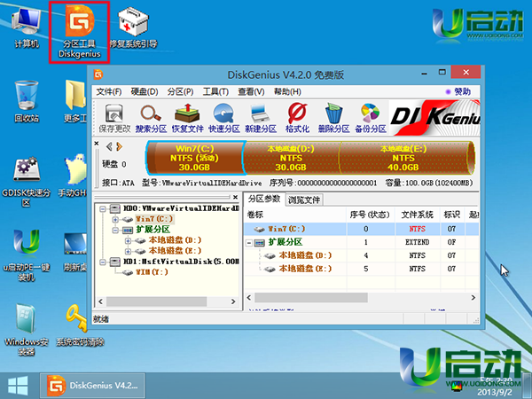Select the 本地磁盘(D:) row in partition table

tap(362, 255)
